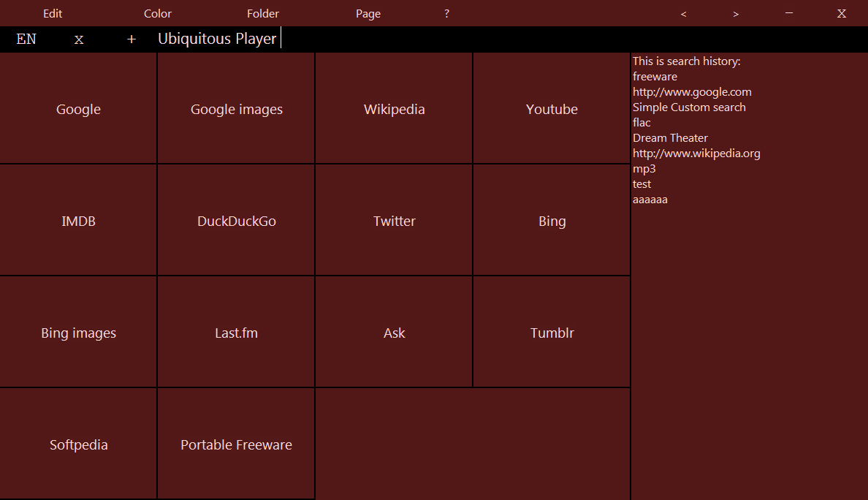Select 'http://www.wikipedia.org' history entry
The image size is (868, 500).
(696, 154)
